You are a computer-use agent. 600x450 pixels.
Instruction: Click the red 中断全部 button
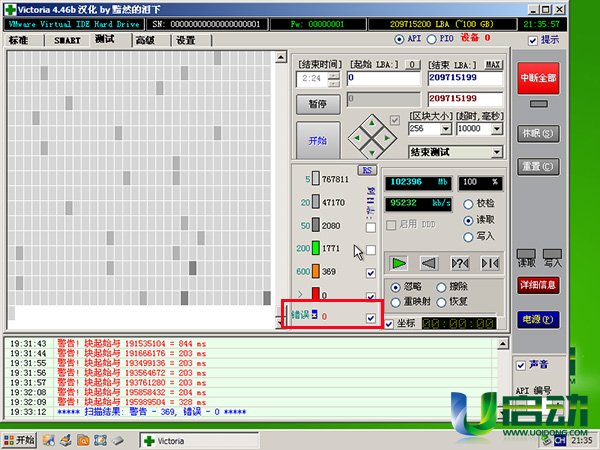pyautogui.click(x=538, y=78)
